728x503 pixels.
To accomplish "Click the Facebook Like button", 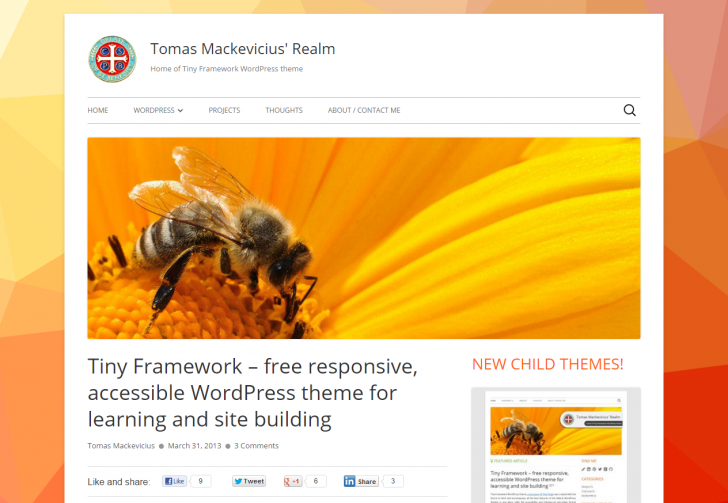I will 175,481.
